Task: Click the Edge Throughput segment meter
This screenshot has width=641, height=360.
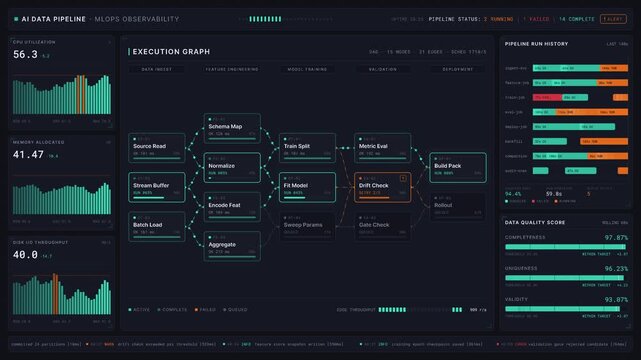Action: click(x=420, y=310)
